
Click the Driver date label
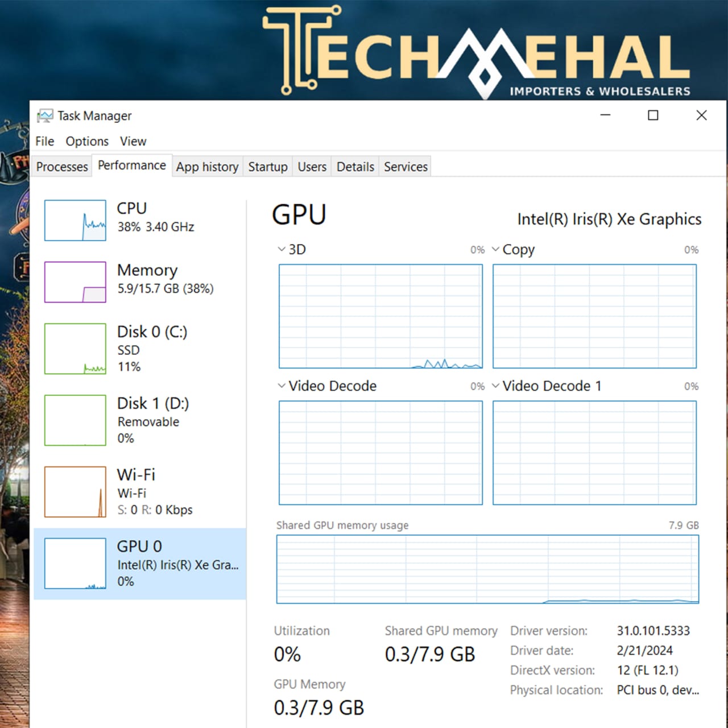pyautogui.click(x=541, y=651)
